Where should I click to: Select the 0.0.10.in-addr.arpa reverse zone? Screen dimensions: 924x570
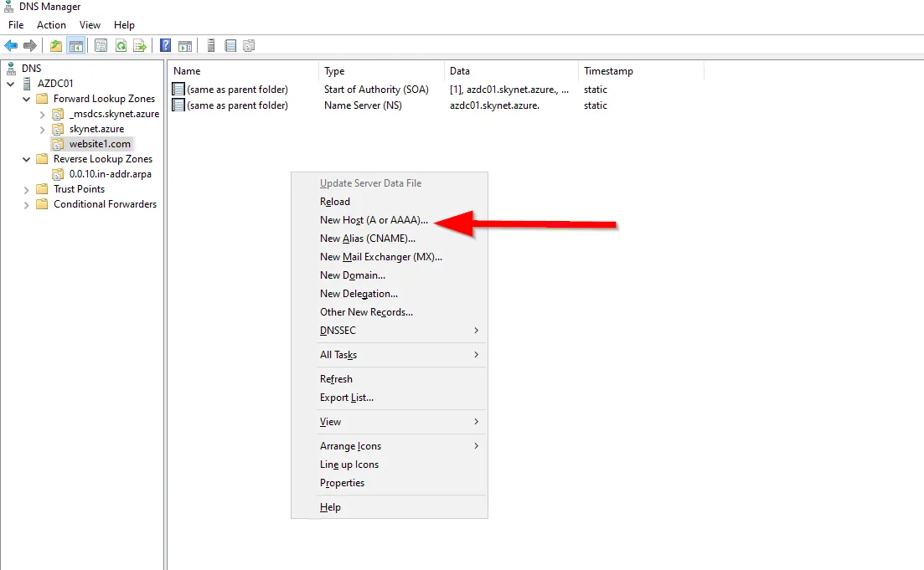click(111, 174)
